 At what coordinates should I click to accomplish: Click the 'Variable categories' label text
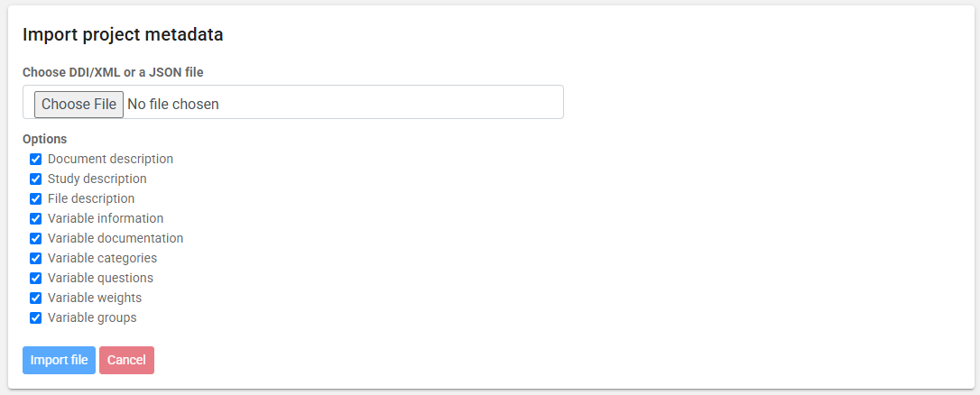[102, 258]
